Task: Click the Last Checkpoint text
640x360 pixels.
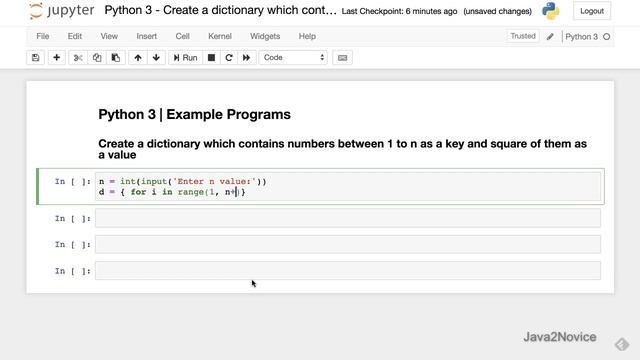Action: (399, 11)
